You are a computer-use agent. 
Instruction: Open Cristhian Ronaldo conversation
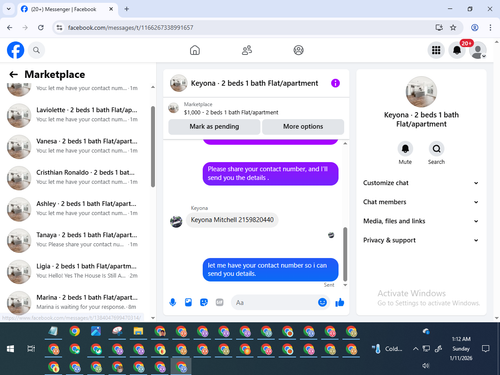tap(77, 178)
